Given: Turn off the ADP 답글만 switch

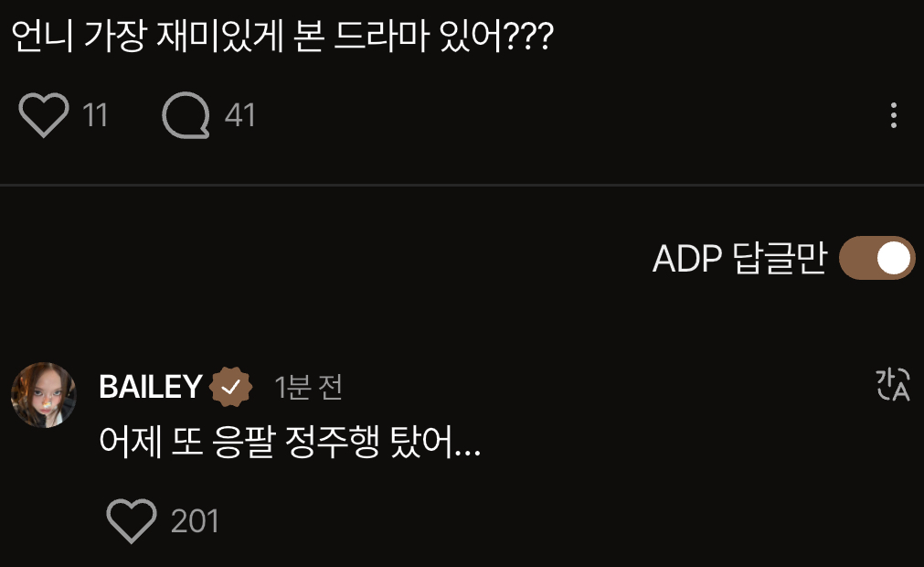Looking at the screenshot, I should 876,258.
